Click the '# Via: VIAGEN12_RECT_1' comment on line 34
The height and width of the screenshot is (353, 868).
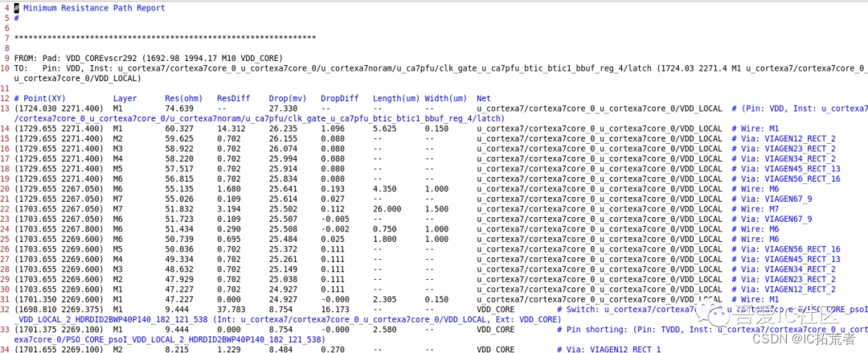(x=609, y=348)
